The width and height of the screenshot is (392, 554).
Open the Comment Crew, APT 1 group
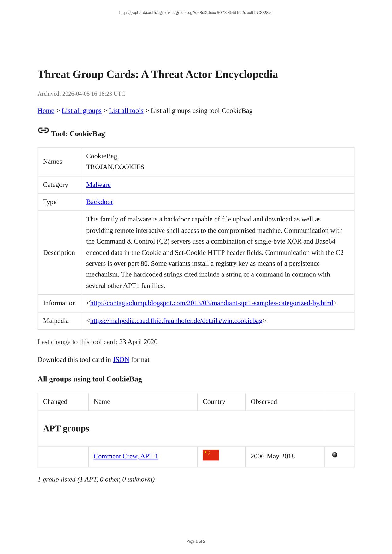click(126, 456)
